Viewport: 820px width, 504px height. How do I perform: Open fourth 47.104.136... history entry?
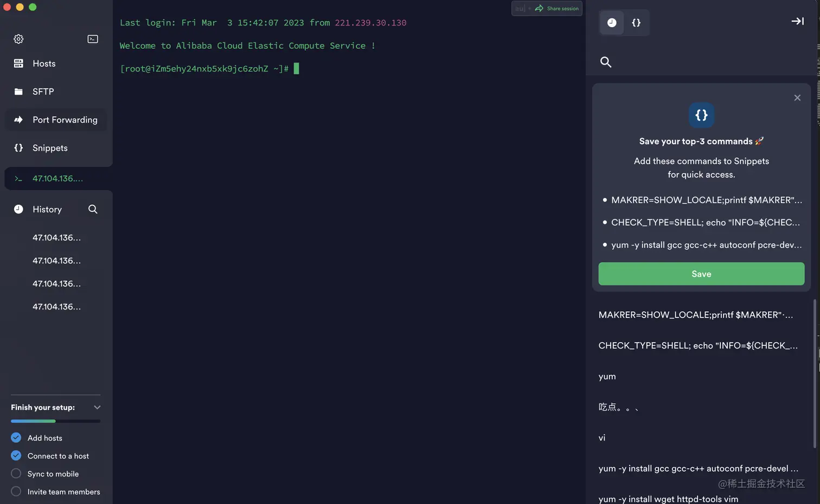point(56,307)
